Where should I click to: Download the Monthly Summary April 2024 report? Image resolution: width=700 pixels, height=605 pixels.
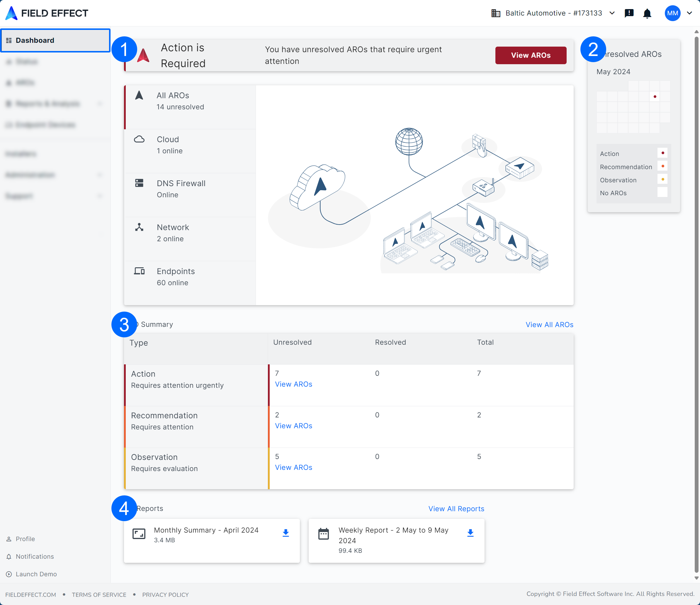click(x=286, y=533)
